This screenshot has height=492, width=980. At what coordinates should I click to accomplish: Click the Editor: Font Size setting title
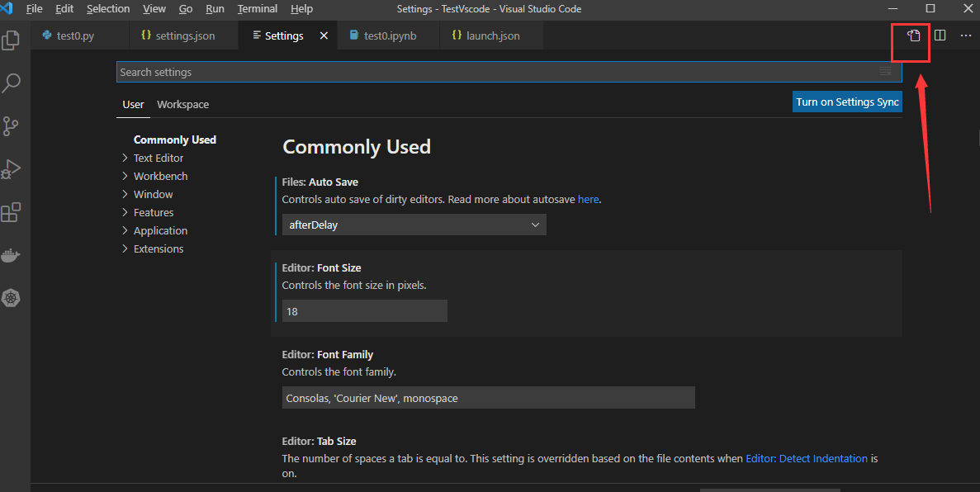coord(321,267)
